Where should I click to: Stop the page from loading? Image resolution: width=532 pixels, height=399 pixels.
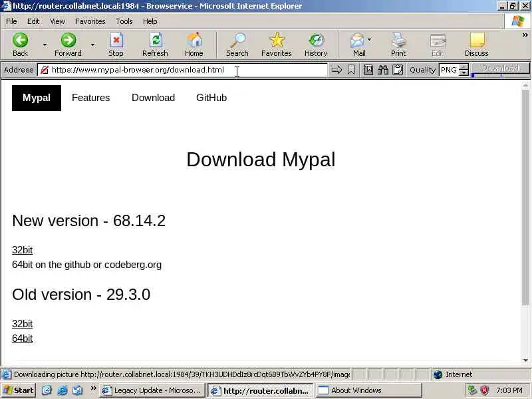coord(116,45)
